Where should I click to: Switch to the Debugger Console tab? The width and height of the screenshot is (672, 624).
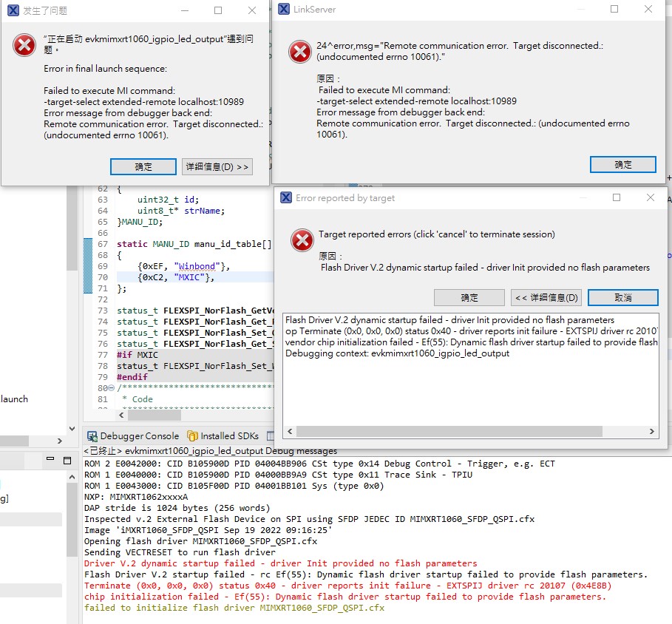pyautogui.click(x=140, y=435)
